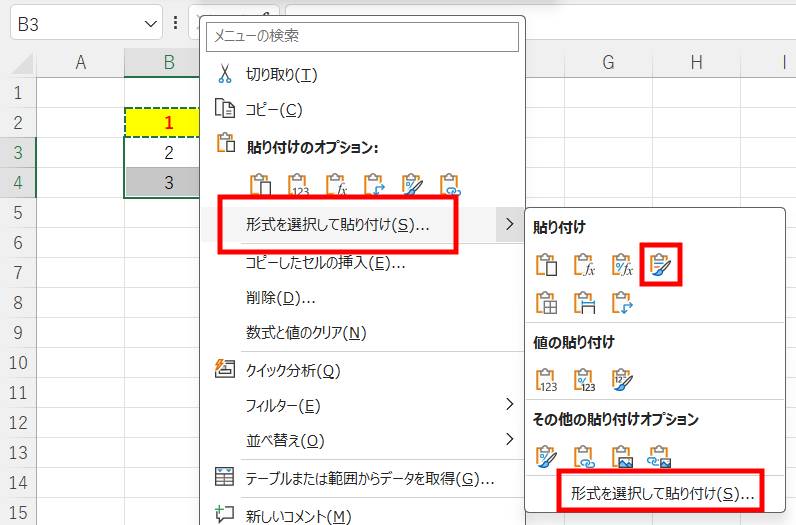Screen dimensions: 796x525
Task: Choose Paste Link icon under その他の貼り付けオプション
Action: (x=584, y=456)
